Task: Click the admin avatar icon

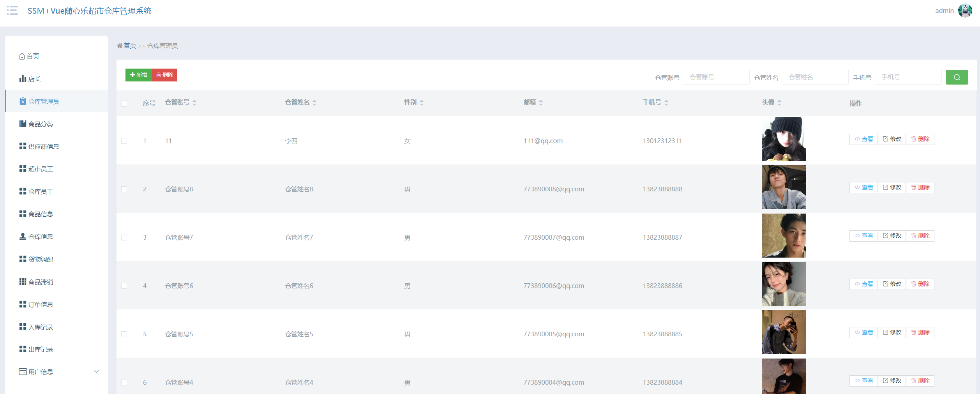Action: pyautogui.click(x=965, y=11)
